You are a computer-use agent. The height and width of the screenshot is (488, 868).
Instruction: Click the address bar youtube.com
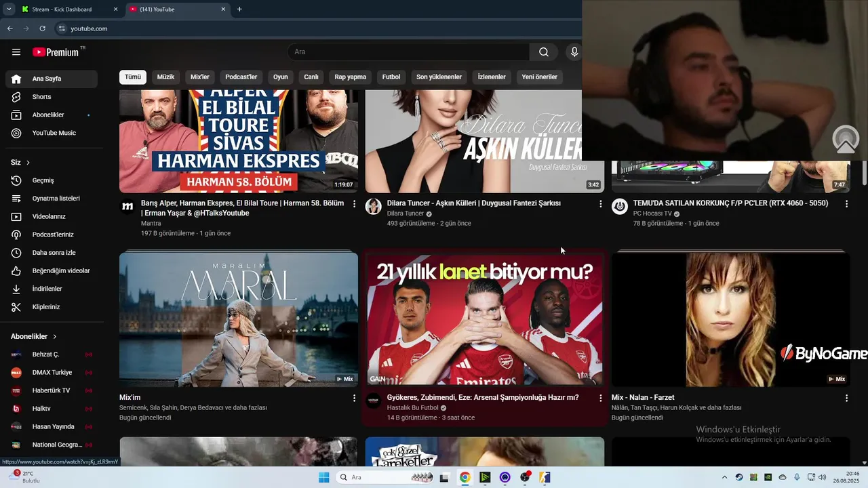[x=89, y=28]
